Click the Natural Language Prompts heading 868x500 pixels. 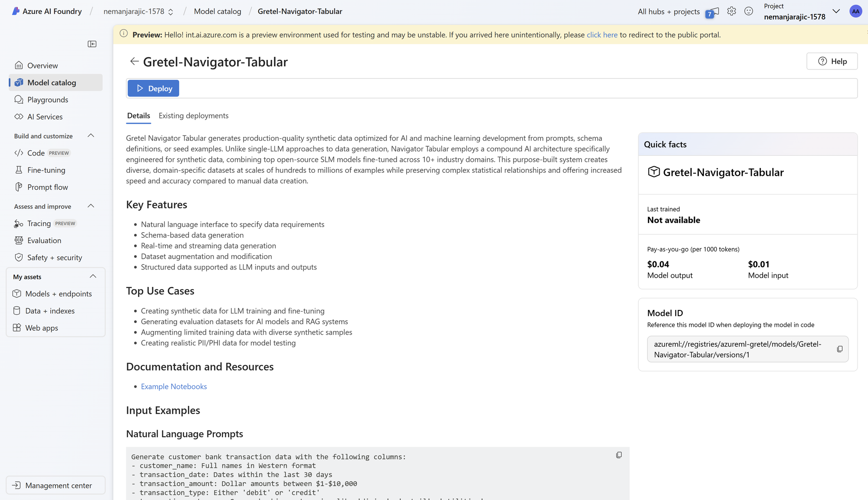[184, 434]
